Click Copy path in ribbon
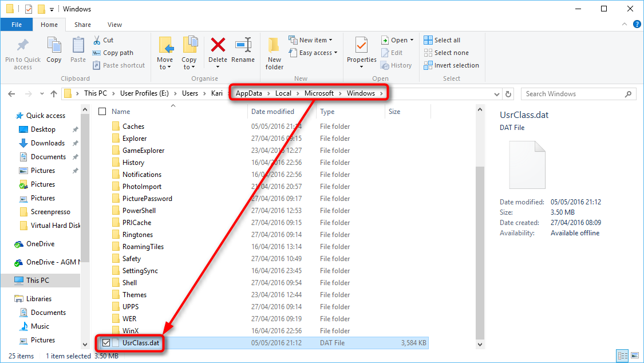This screenshot has width=644, height=363. [x=113, y=53]
